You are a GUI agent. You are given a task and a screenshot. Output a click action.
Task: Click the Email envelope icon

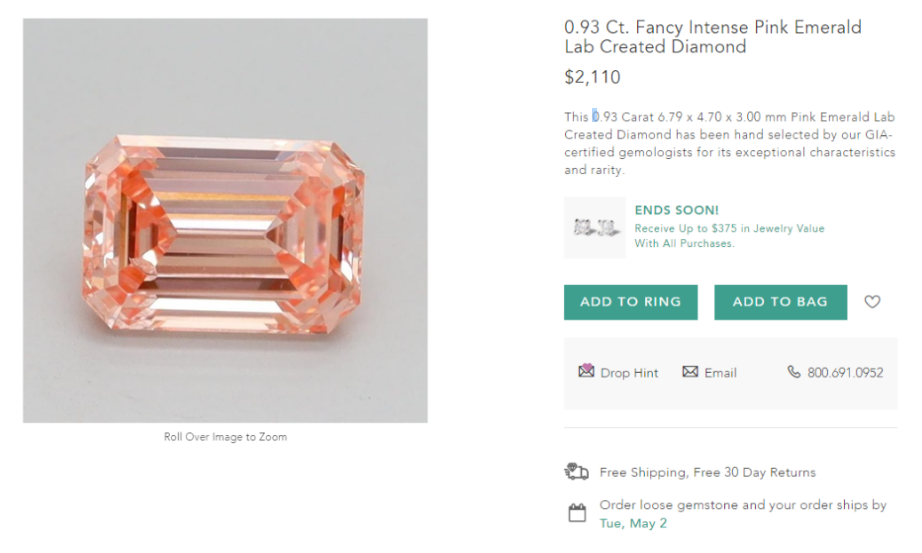point(690,372)
